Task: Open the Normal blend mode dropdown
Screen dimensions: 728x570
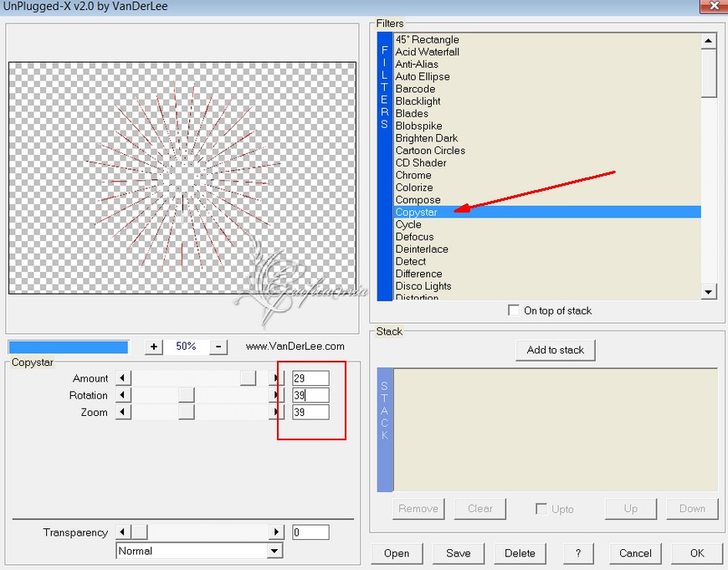Action: pyautogui.click(x=274, y=551)
